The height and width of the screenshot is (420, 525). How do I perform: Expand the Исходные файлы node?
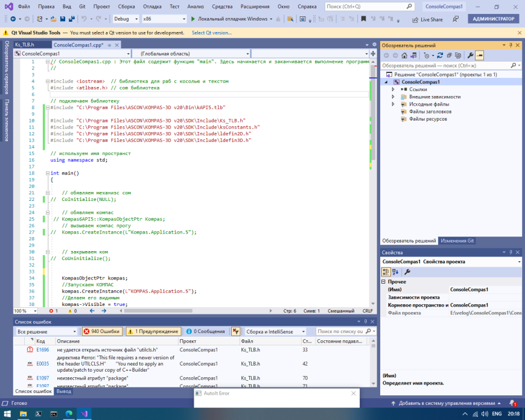click(393, 104)
